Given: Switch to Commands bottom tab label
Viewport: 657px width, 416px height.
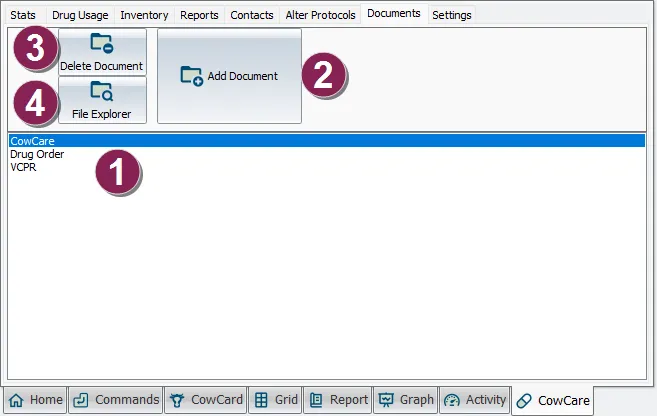Looking at the screenshot, I should tap(127, 400).
